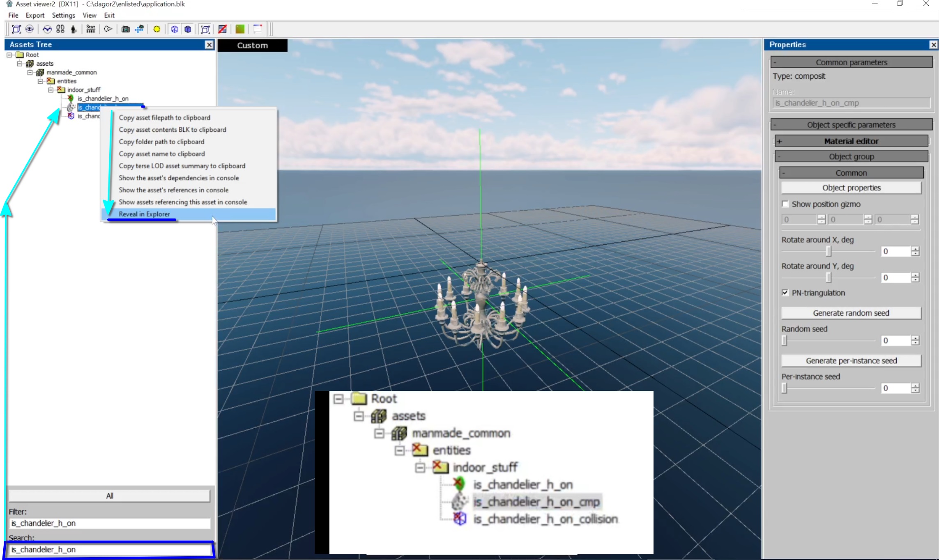This screenshot has width=939, height=560.
Task: Click the camera screenshot toolbar icon
Action: tap(126, 29)
